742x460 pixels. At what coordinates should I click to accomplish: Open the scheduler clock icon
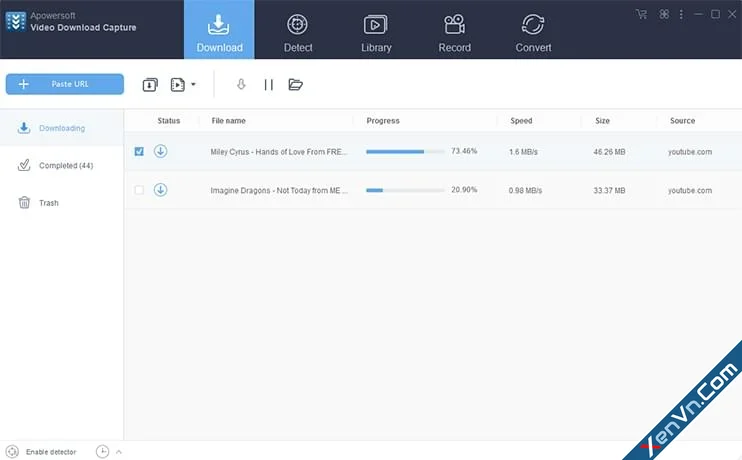[x=102, y=451]
